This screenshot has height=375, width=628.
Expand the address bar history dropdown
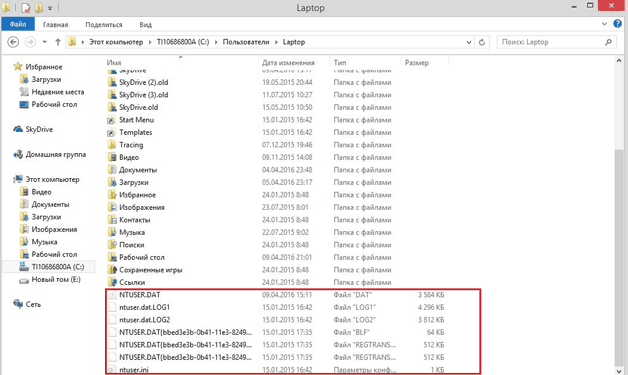click(469, 42)
